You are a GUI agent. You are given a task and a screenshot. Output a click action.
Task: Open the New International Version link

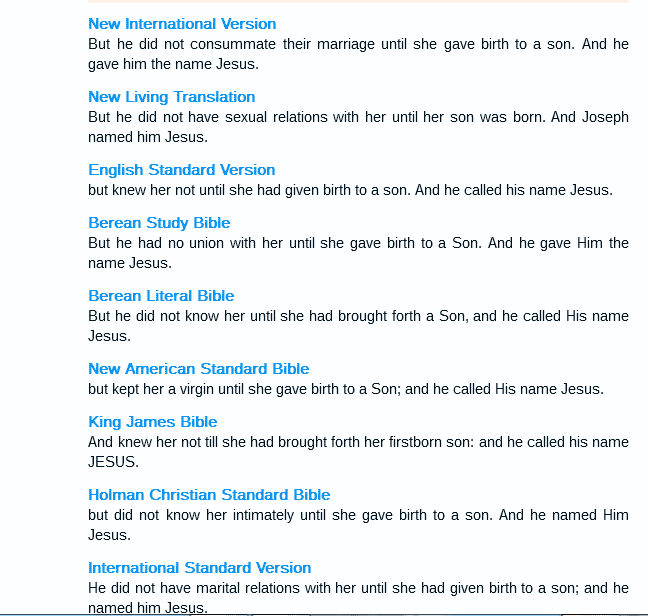182,24
